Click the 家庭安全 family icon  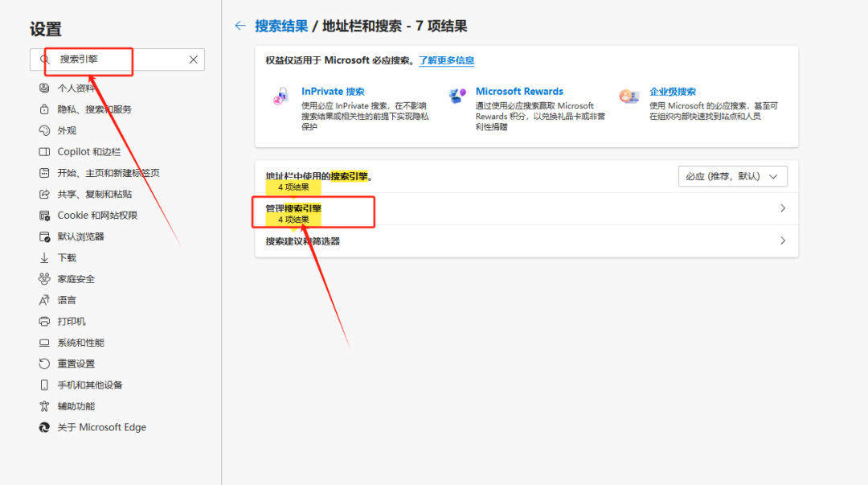pos(44,279)
